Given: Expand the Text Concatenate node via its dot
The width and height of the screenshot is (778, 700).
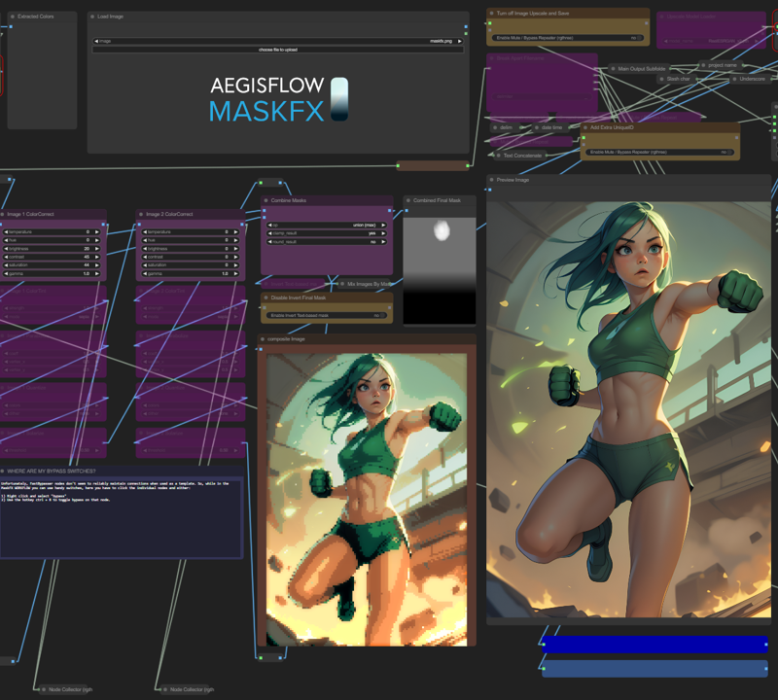Looking at the screenshot, I should click(499, 156).
